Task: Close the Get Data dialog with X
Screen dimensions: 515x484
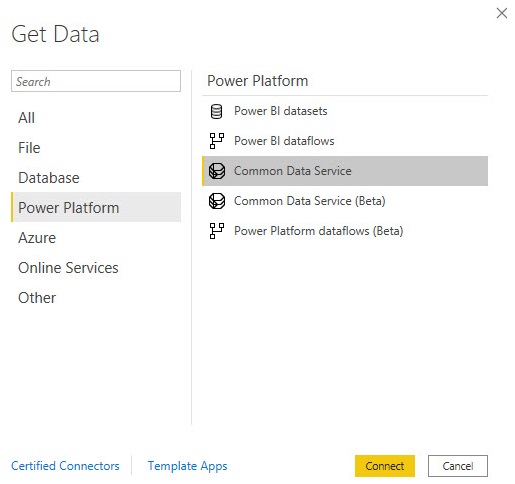Action: [501, 13]
